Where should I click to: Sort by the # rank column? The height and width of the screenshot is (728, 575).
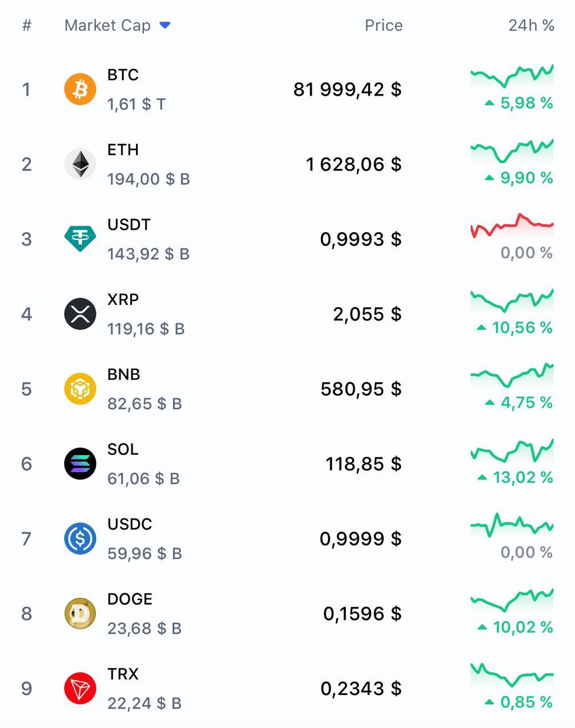pos(27,26)
